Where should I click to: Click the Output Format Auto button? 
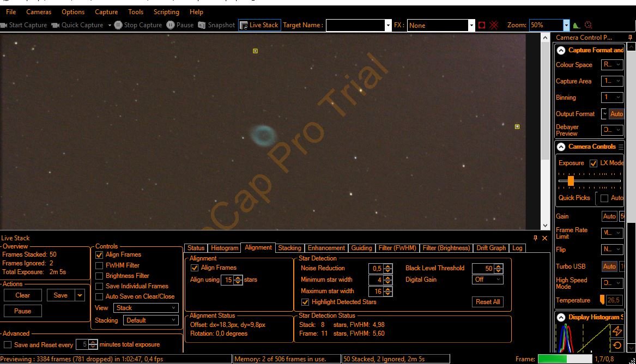[616, 114]
